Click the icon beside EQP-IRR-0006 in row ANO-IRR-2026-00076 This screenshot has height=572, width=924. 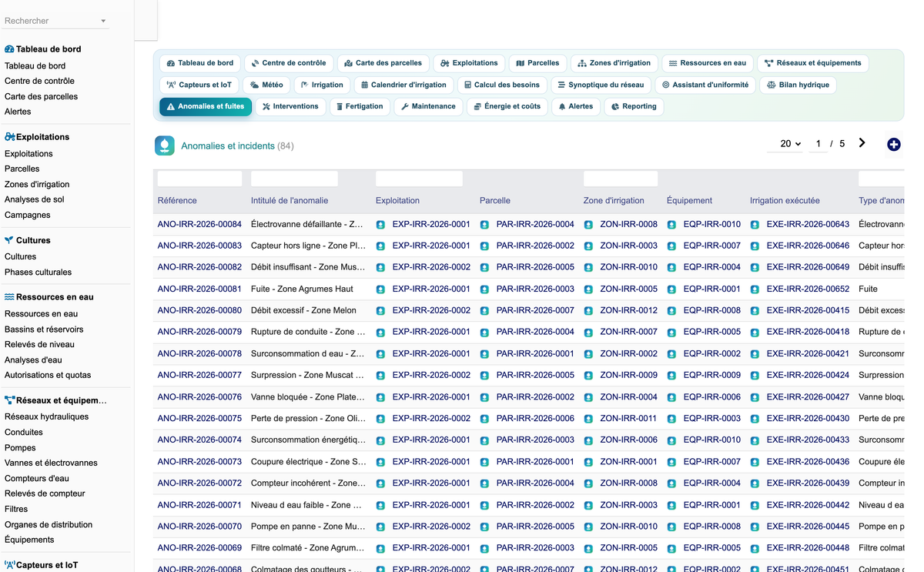(x=671, y=397)
